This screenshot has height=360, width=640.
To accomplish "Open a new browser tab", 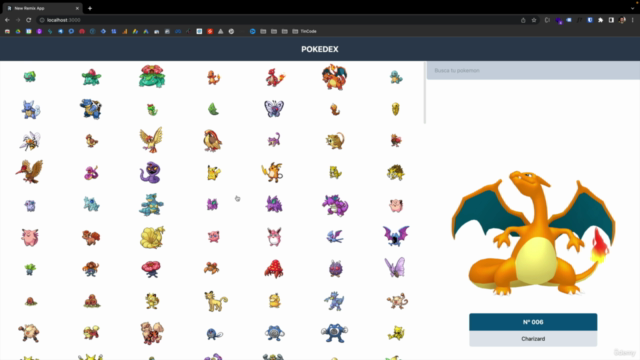I will click(x=90, y=8).
